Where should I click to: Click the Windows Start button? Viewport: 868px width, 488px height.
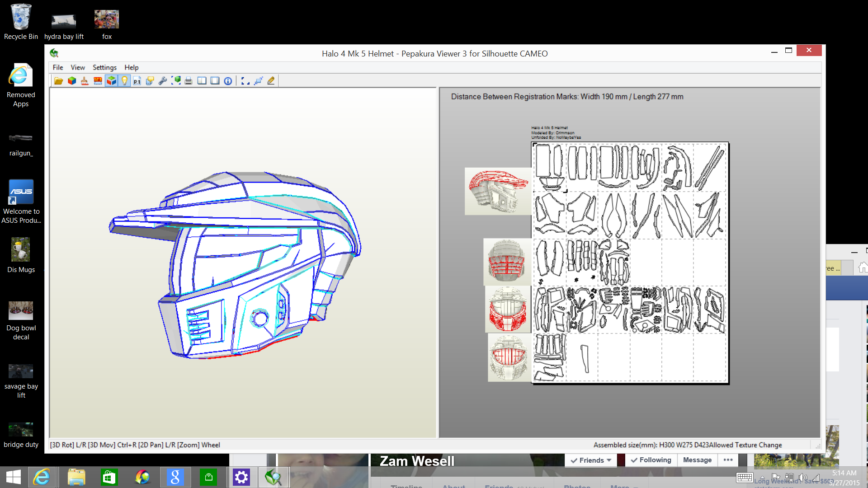point(14,477)
